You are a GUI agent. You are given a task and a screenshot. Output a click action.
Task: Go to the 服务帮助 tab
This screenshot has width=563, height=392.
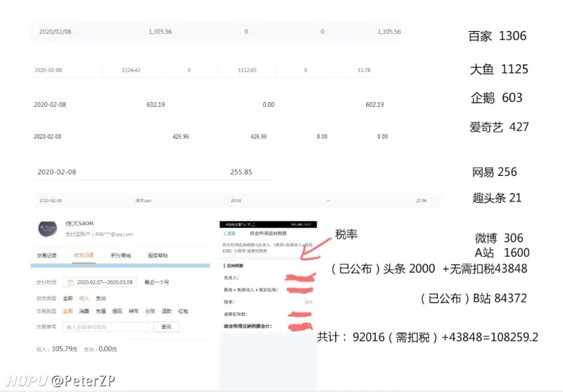tap(158, 255)
